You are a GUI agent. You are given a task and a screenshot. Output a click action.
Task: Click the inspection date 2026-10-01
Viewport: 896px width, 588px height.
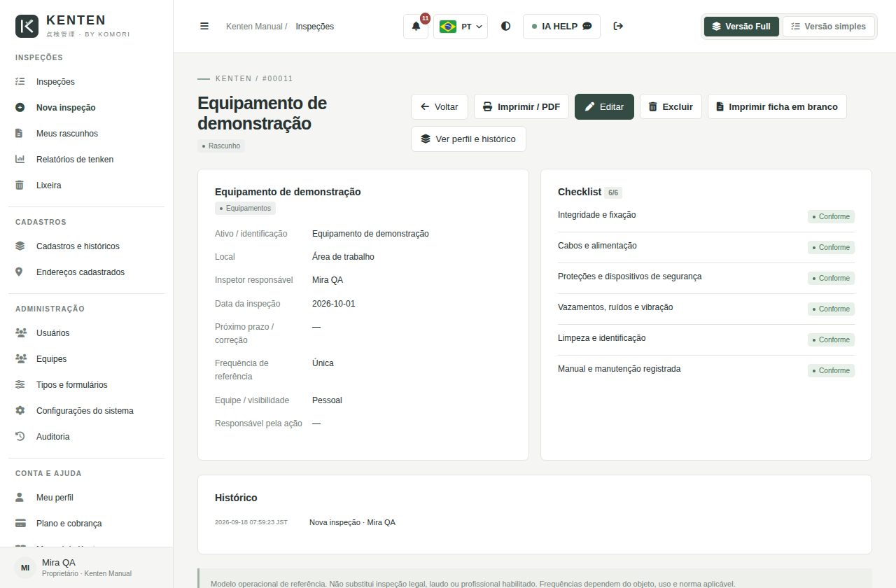pos(334,304)
